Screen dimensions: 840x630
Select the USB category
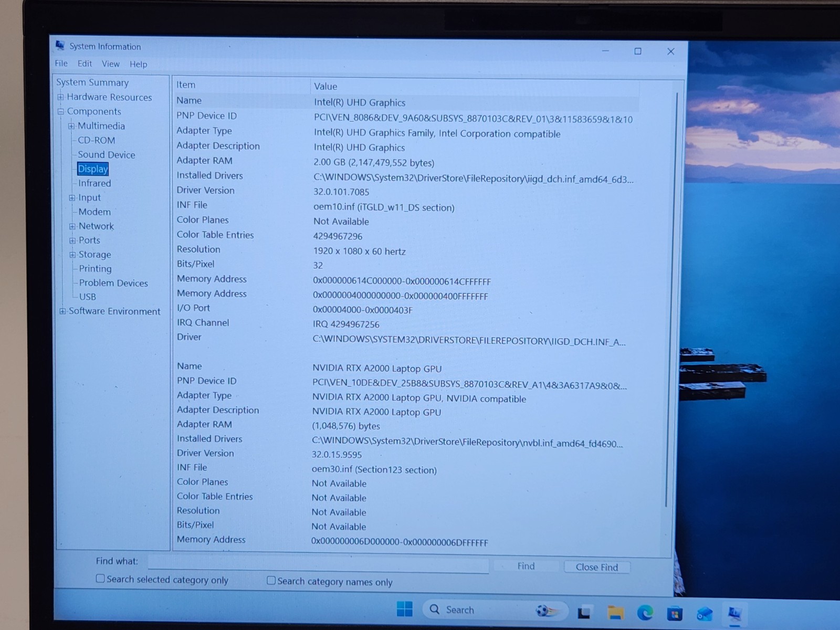coord(88,297)
